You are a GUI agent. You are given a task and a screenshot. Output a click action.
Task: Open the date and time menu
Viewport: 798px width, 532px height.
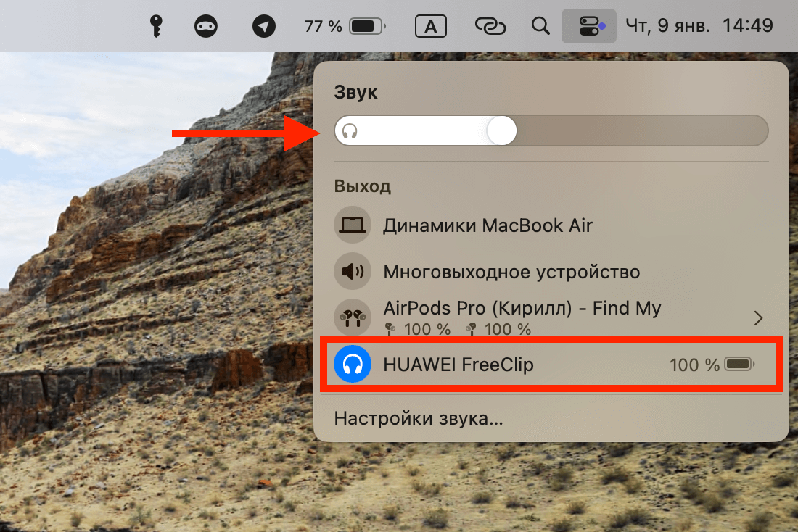point(698,25)
